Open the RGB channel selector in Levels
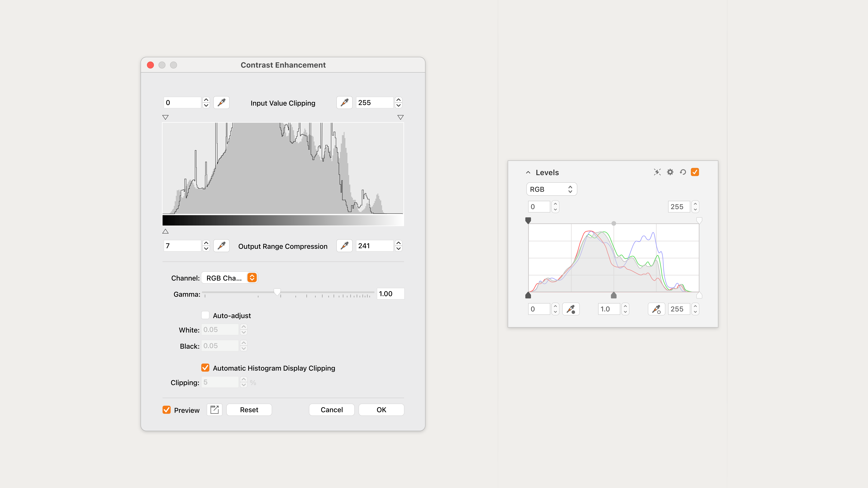The image size is (868, 488). 552,189
